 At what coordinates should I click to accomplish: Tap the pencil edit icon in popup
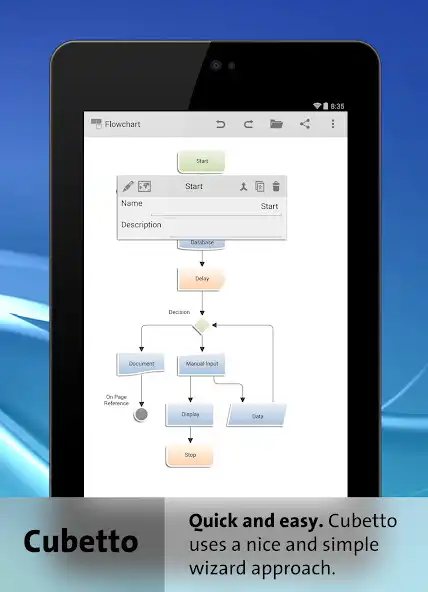pyautogui.click(x=128, y=186)
